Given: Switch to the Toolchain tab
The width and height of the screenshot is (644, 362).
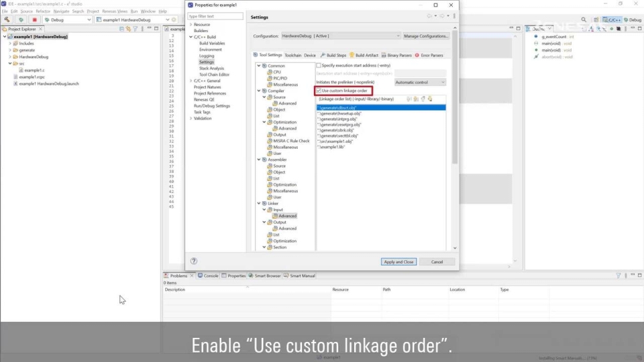Looking at the screenshot, I should click(x=293, y=55).
